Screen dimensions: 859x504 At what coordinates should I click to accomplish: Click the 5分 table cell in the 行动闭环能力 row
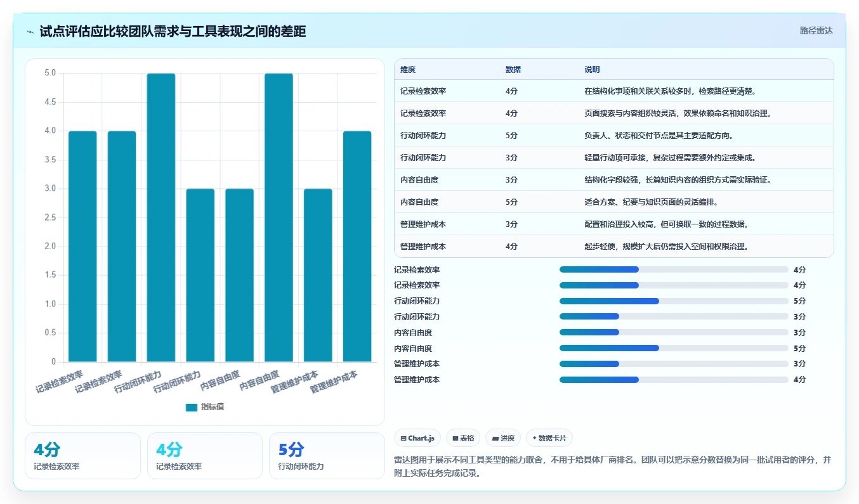click(x=511, y=136)
